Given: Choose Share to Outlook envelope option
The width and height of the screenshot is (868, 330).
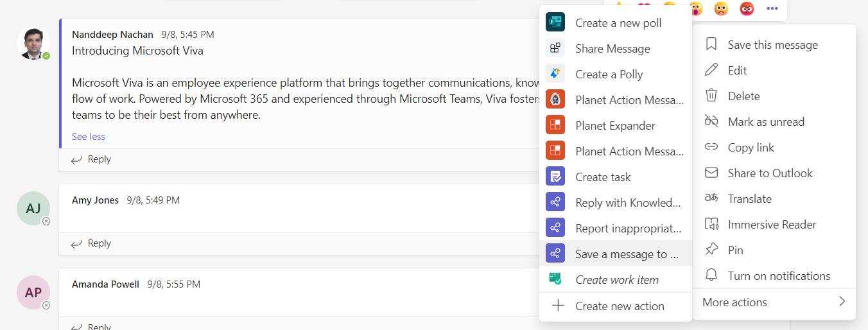Looking at the screenshot, I should pos(770,173).
